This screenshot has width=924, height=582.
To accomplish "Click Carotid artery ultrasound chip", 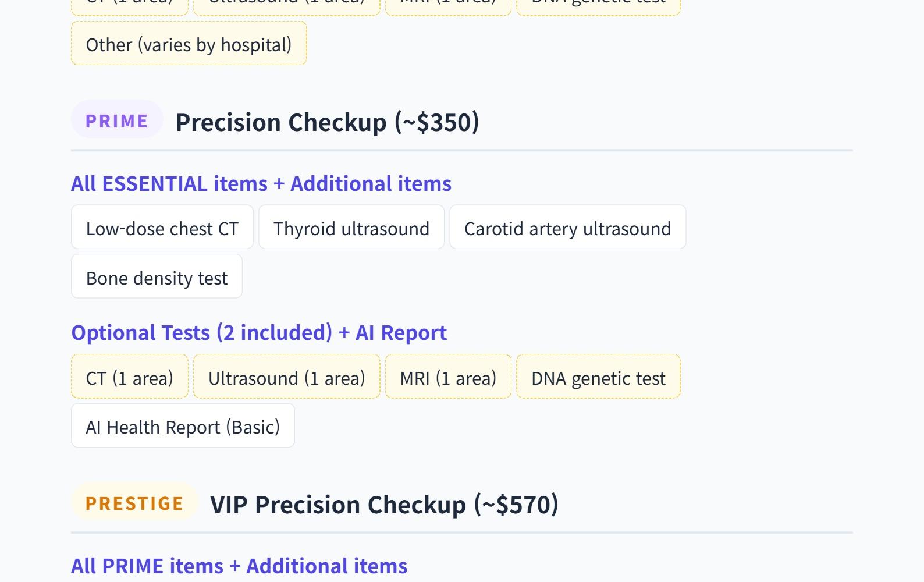I will 567,228.
